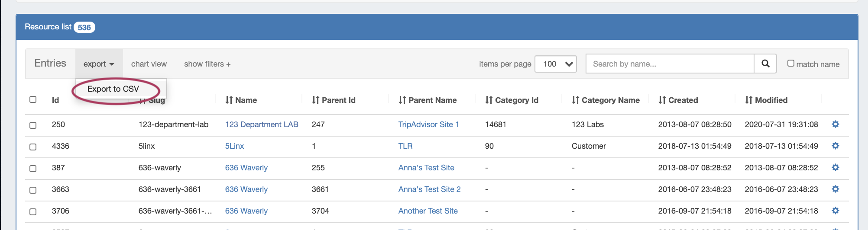Check the row checkbox for Id 250
The width and height of the screenshot is (868, 230).
(x=33, y=125)
